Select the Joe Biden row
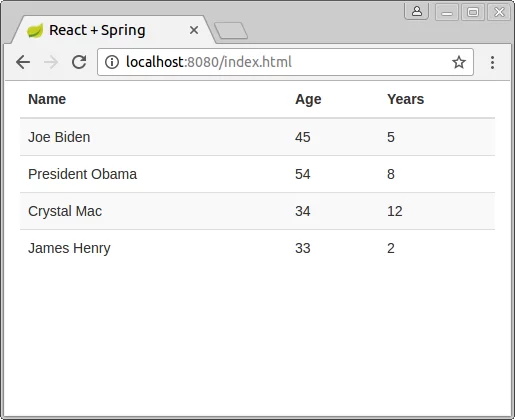Screen dimensions: 515x420 pyautogui.click(x=257, y=137)
